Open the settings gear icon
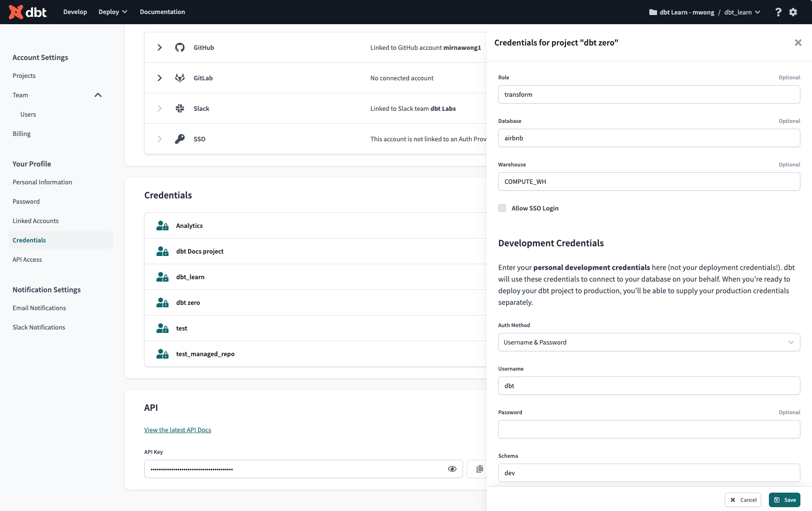 793,12
